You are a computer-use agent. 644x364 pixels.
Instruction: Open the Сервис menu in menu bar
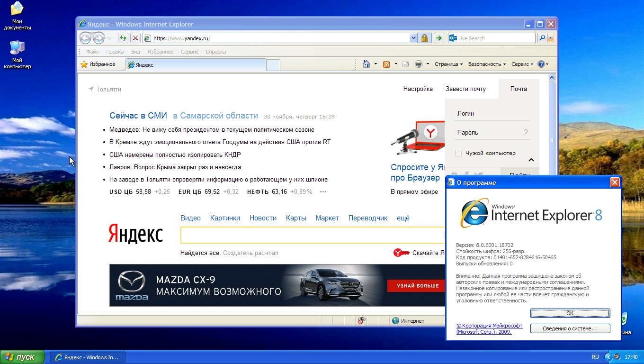189,52
